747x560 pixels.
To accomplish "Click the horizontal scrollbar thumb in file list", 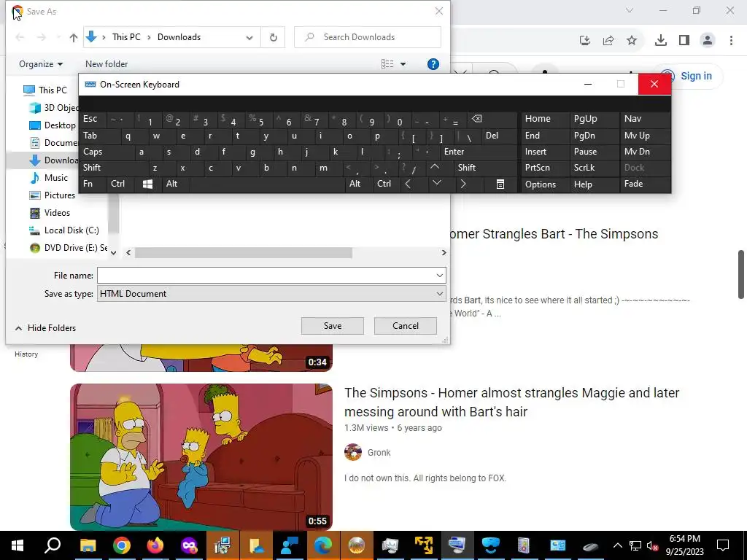I will click(244, 253).
